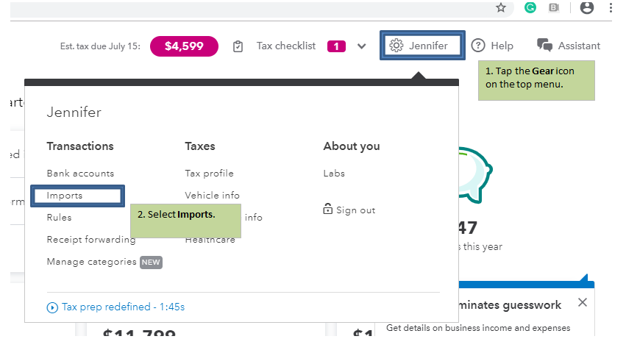Play the Tax prep redefined video
The image size is (626, 364).
tap(52, 307)
